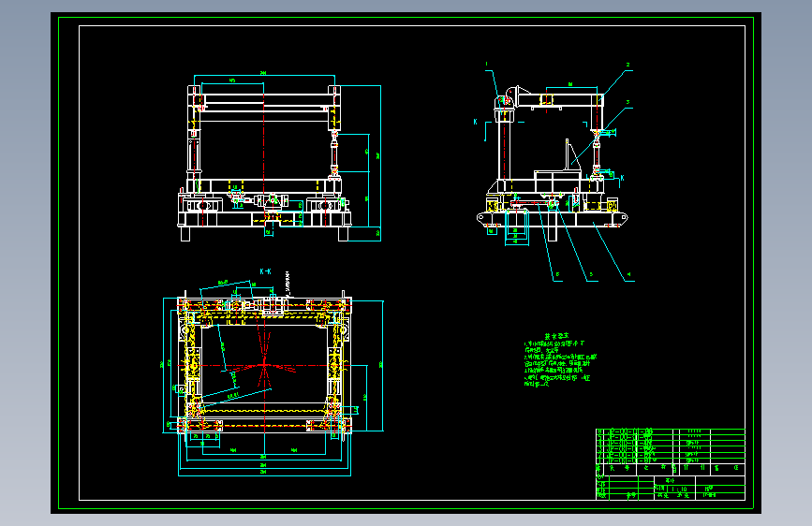Select part callout number 4
This screenshot has width=812, height=526.
(x=628, y=275)
